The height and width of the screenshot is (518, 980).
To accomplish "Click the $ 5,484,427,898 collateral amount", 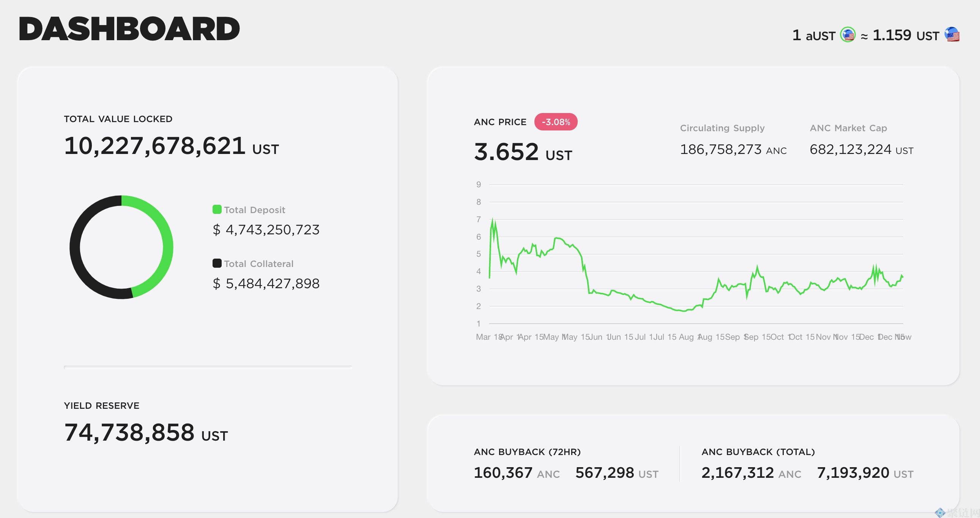I will tap(266, 284).
